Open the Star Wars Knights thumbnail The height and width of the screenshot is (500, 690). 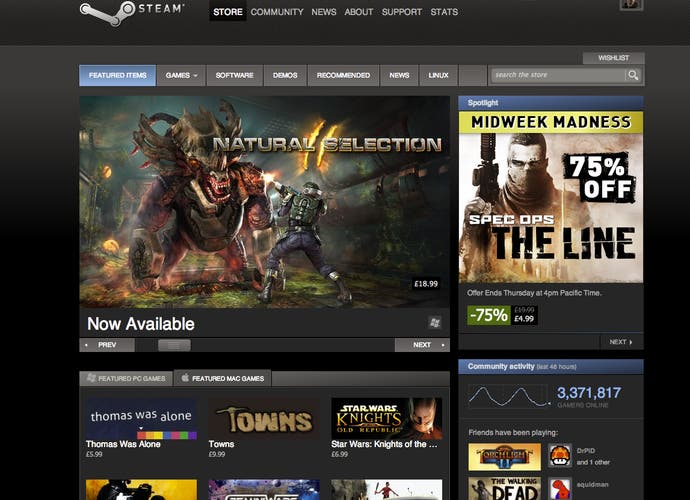[x=387, y=419]
